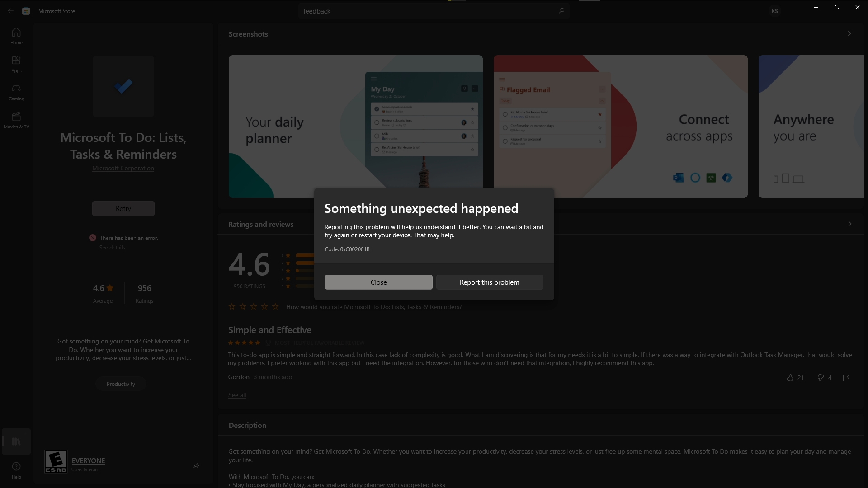The image size is (868, 488).
Task: Click the Microsoft Store logo icon
Action: click(x=26, y=11)
